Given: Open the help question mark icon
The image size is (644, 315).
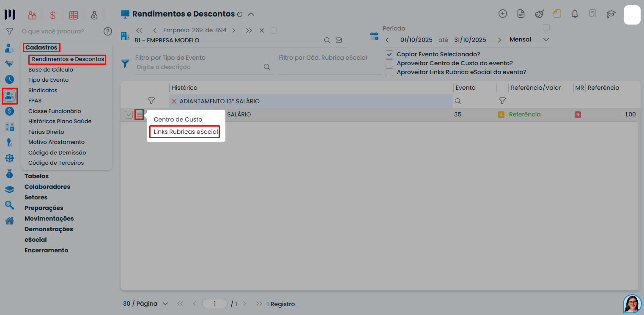Looking at the screenshot, I should (x=108, y=31).
